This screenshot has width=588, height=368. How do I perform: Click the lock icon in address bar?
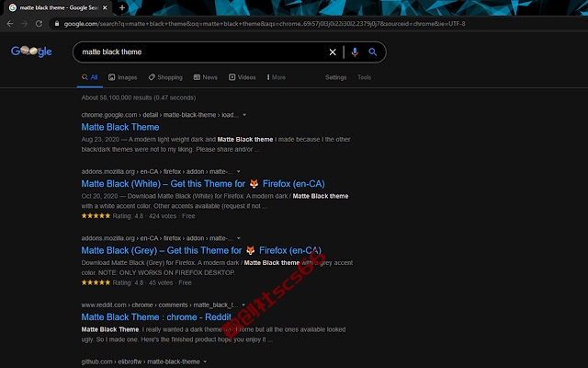(x=57, y=24)
